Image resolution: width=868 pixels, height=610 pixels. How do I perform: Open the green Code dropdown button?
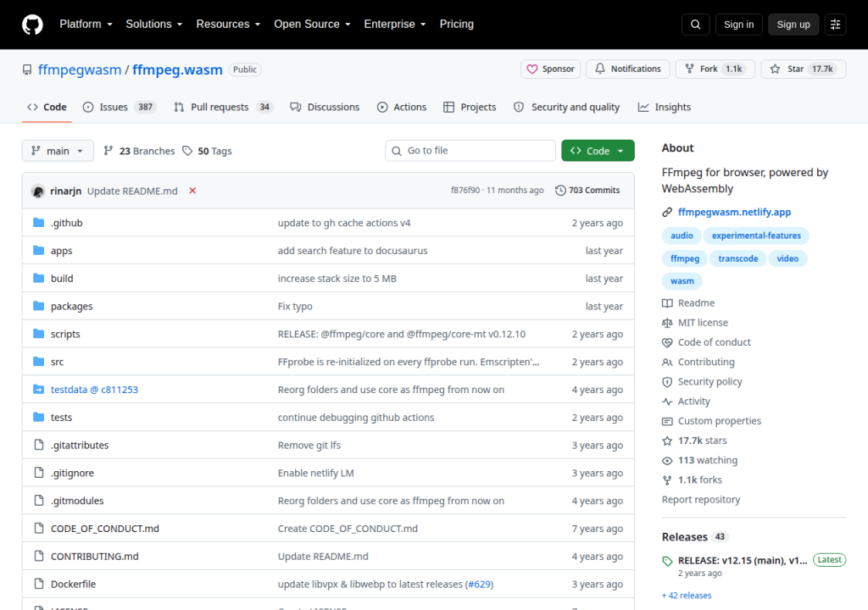(598, 151)
